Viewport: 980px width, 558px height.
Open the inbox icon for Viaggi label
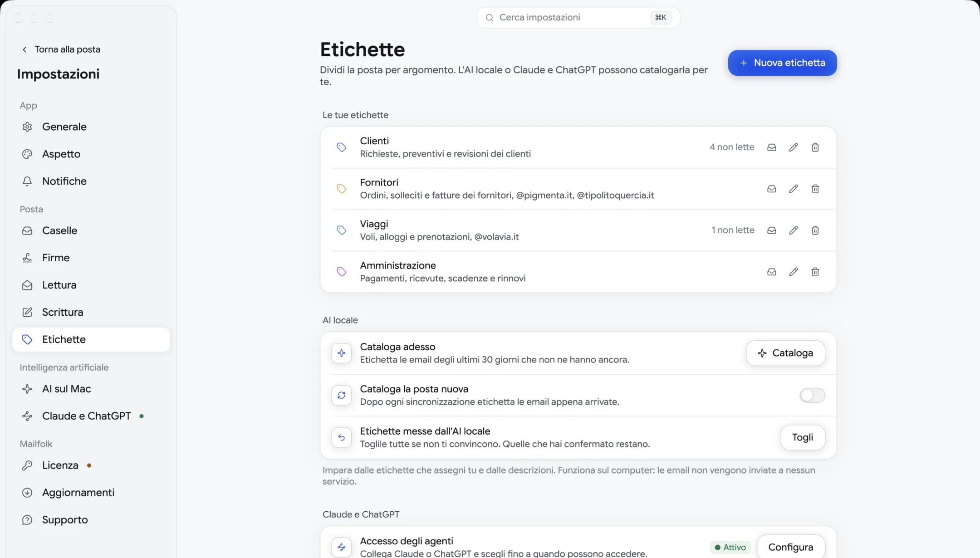coord(771,230)
